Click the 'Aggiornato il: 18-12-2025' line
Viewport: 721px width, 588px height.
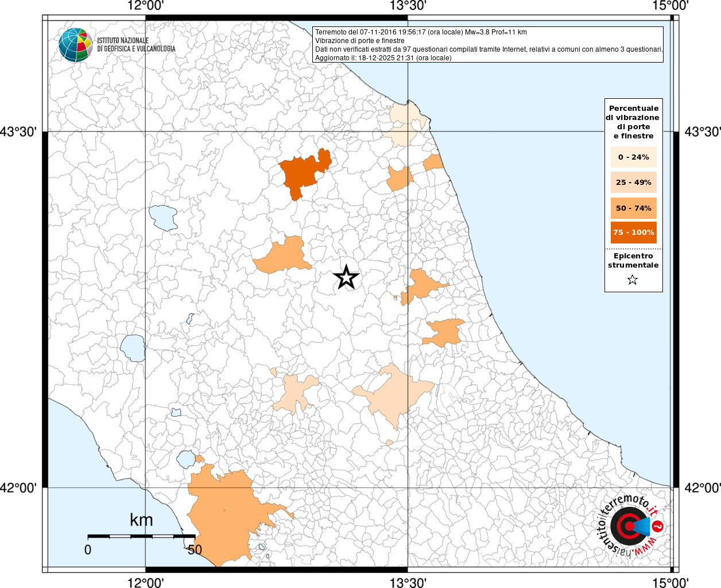tap(383, 58)
